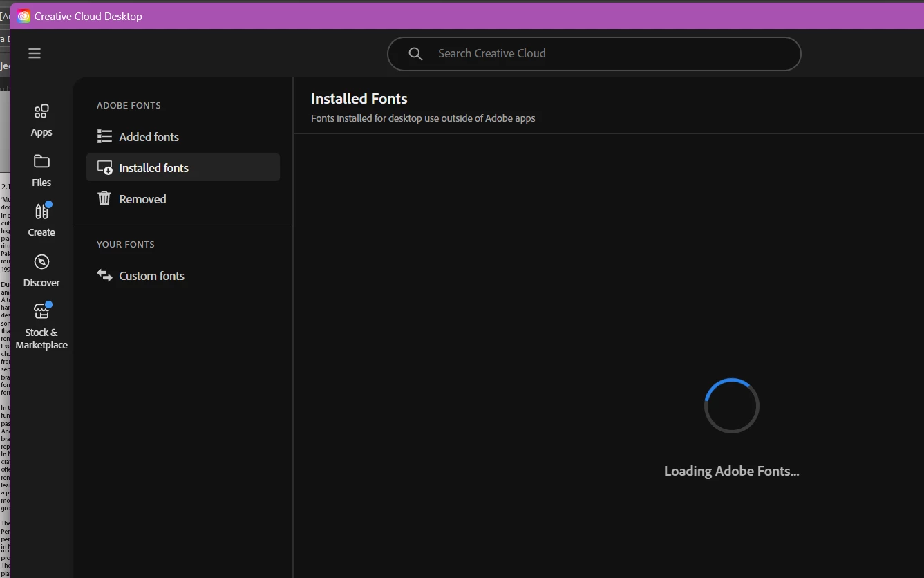
Task: Open Stock & Marketplace
Action: pos(41,326)
